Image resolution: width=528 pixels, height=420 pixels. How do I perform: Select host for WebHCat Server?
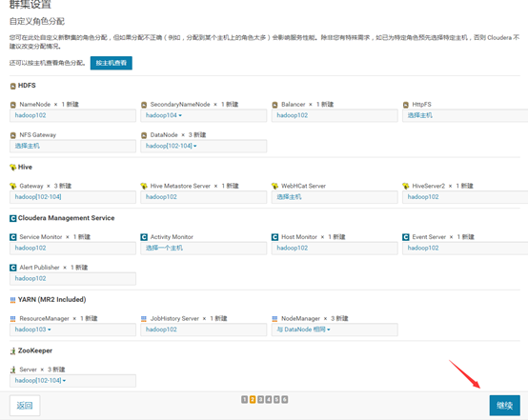335,197
